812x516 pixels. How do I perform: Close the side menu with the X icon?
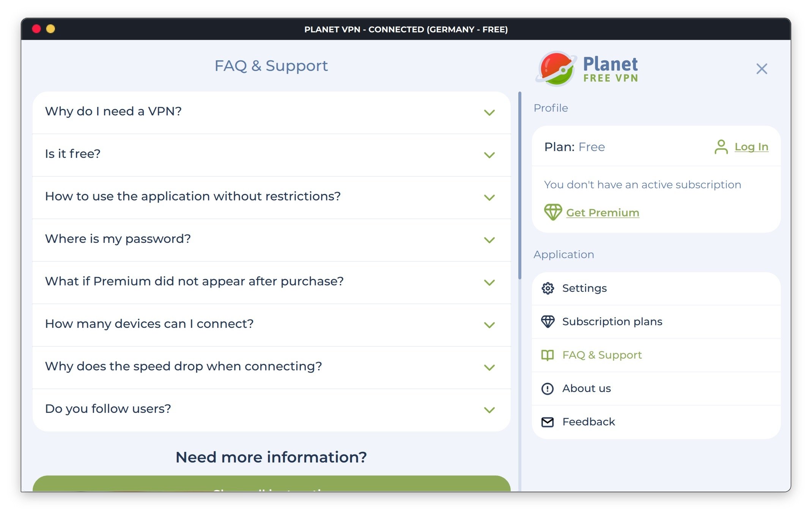point(761,69)
